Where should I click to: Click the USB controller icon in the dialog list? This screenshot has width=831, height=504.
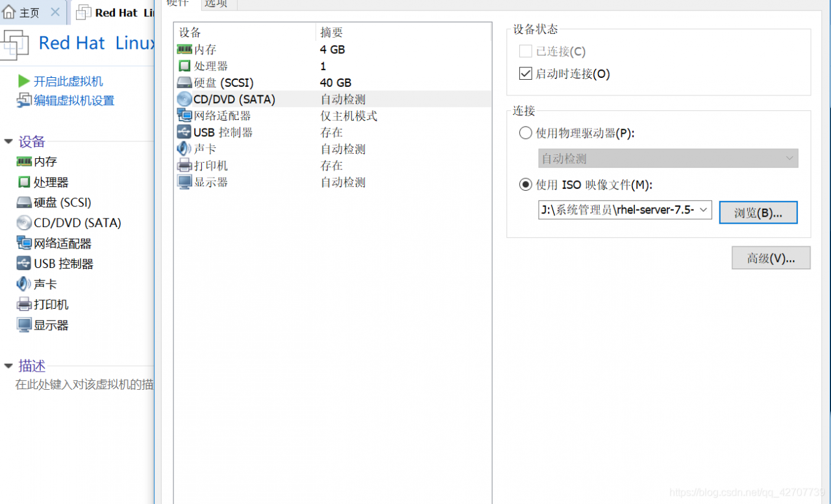[184, 132]
